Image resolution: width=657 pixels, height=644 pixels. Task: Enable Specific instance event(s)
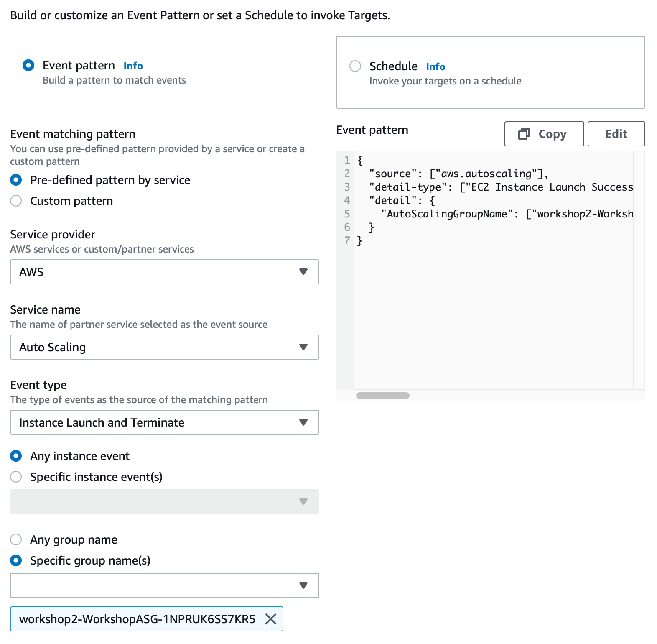click(x=16, y=477)
